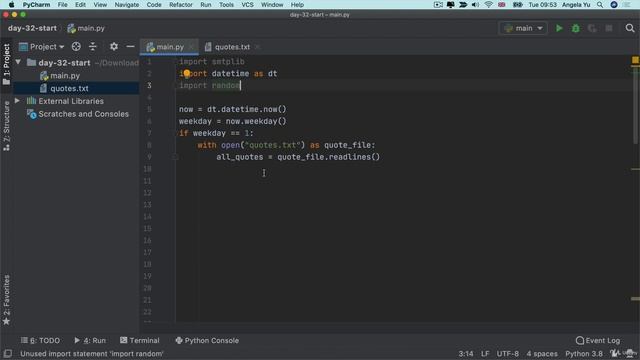Open the File menu
640x360 pixels.
tap(62, 4)
